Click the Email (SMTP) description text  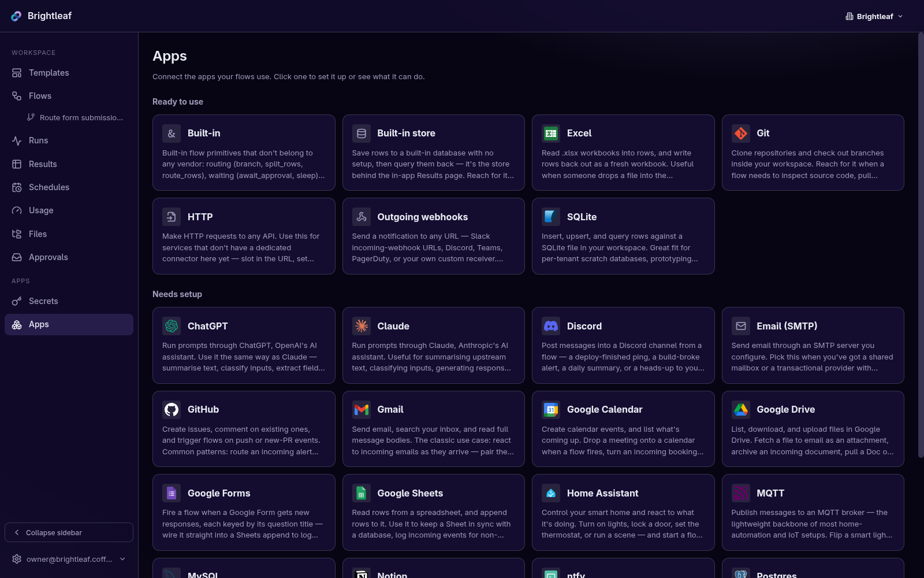pos(812,357)
